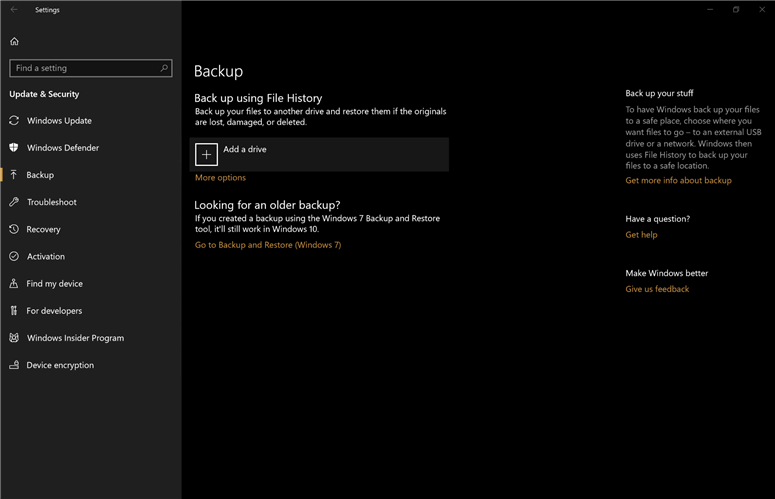Minimize the Settings window
775x499 pixels.
click(710, 9)
